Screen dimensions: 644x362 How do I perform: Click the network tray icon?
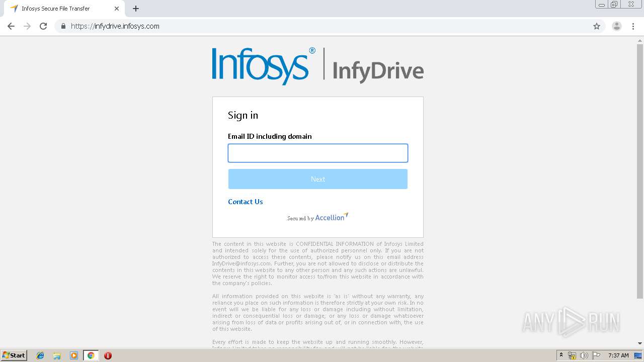click(x=572, y=355)
